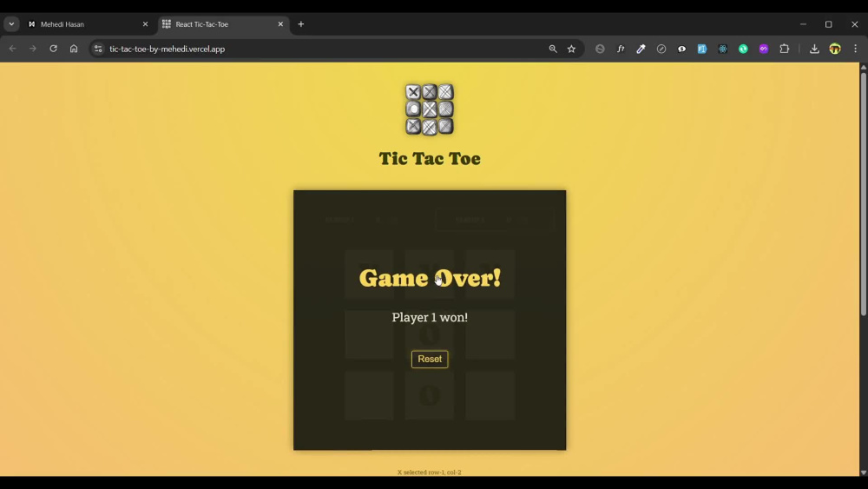
Task: Close the React Tic-Tac-Toe tab
Action: (280, 24)
